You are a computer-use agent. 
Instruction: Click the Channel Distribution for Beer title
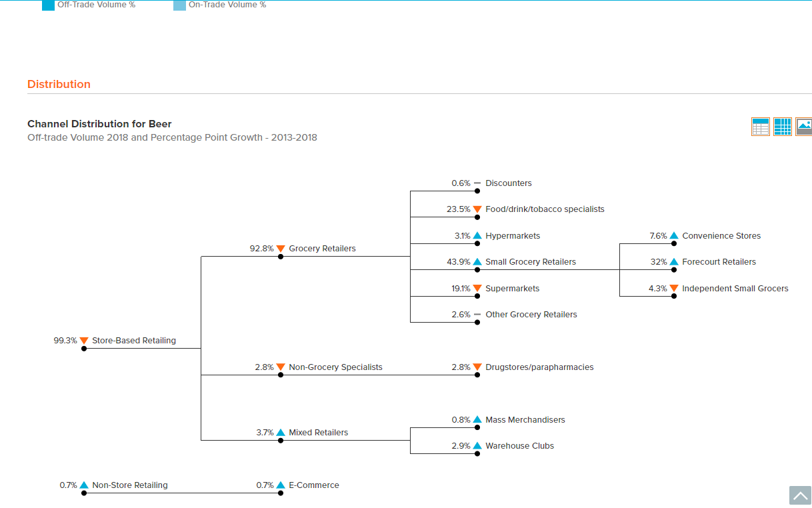(99, 124)
